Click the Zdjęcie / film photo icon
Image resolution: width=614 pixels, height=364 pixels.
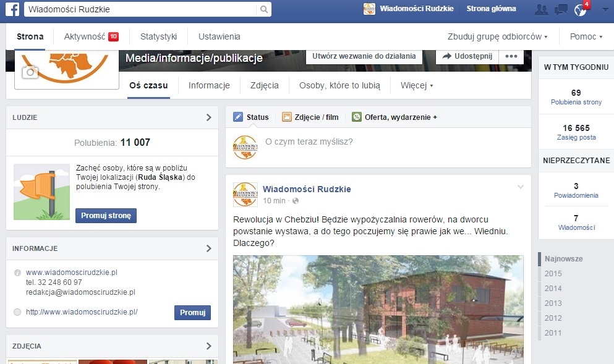point(287,117)
